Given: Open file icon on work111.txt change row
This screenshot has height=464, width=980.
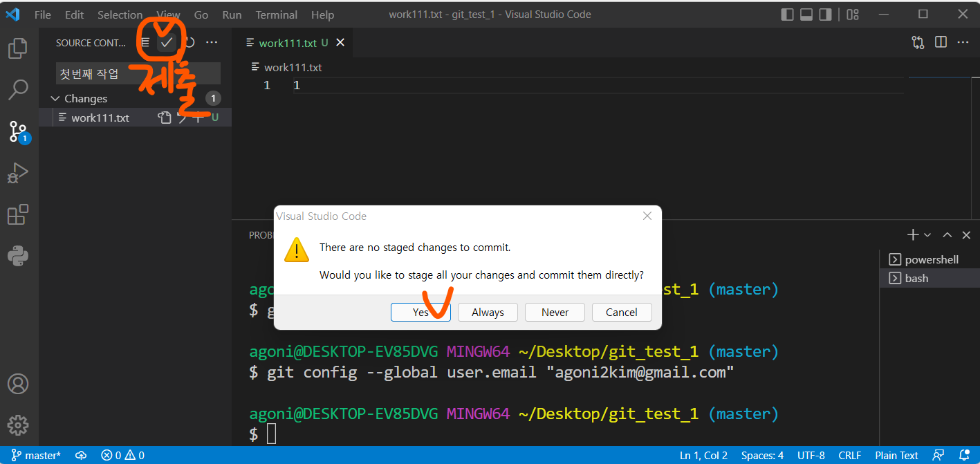Looking at the screenshot, I should coord(164,118).
